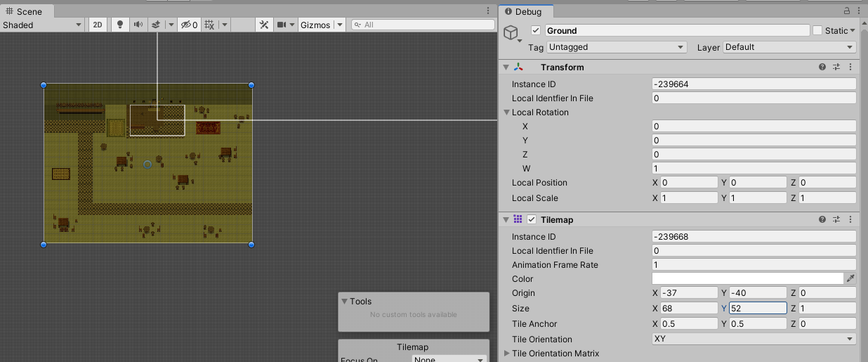
Task: Toggle scene audio with the speaker icon
Action: click(x=138, y=25)
